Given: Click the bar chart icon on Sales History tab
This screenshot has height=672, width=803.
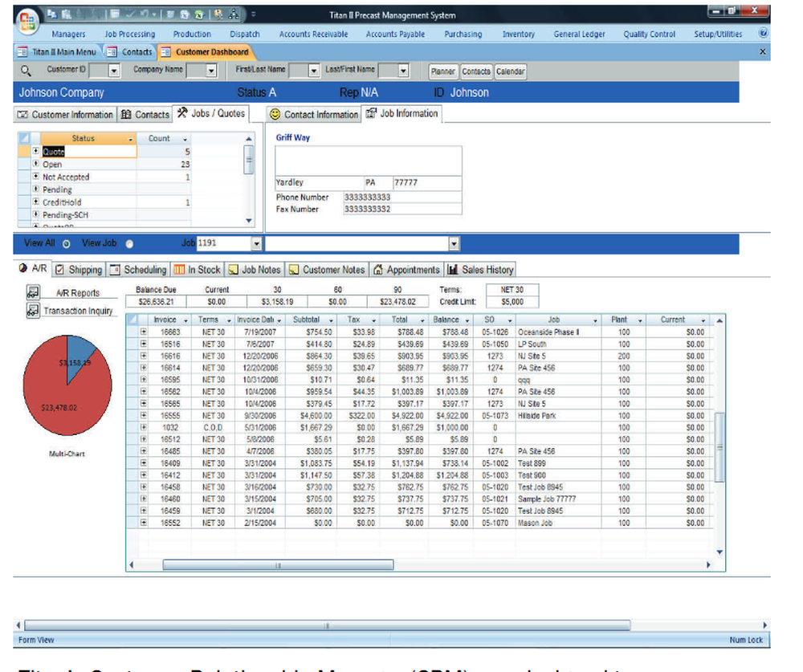Looking at the screenshot, I should point(453,270).
